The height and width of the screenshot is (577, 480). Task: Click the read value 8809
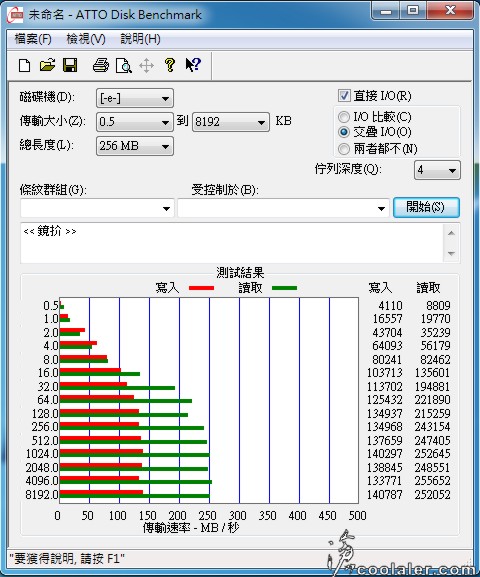(438, 305)
